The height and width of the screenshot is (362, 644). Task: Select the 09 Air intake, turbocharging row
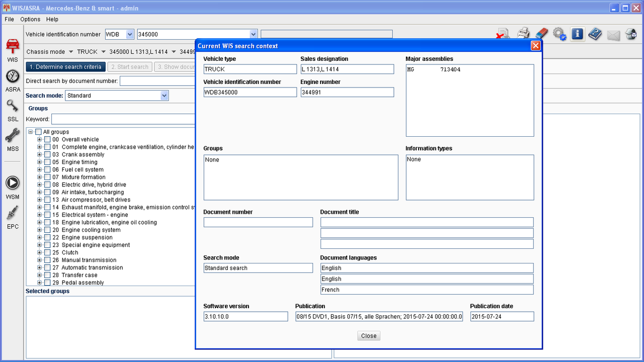click(x=88, y=193)
